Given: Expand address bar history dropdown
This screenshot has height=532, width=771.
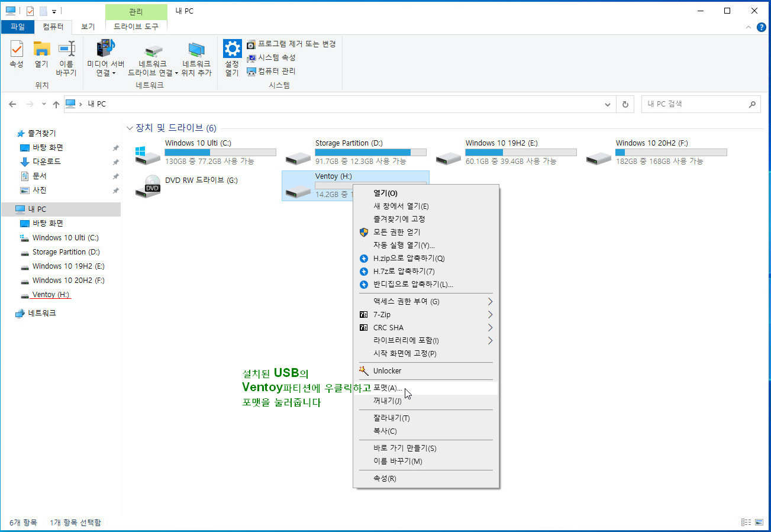Looking at the screenshot, I should click(608, 104).
